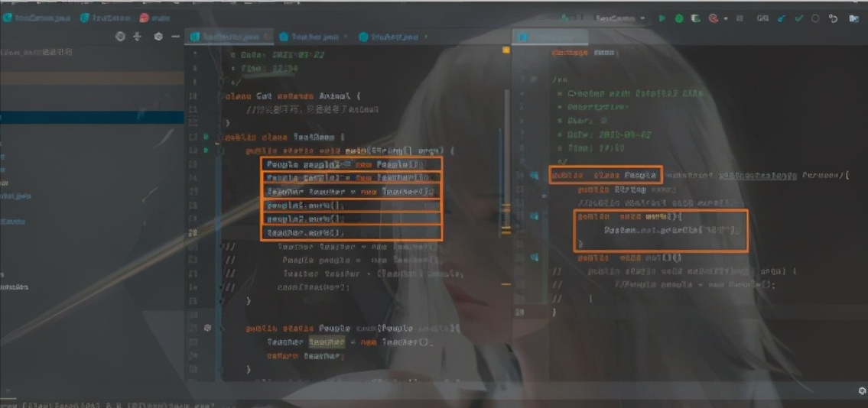Start debugging with the green bug icon
Viewport: 868px width, 408px height.
[x=679, y=18]
